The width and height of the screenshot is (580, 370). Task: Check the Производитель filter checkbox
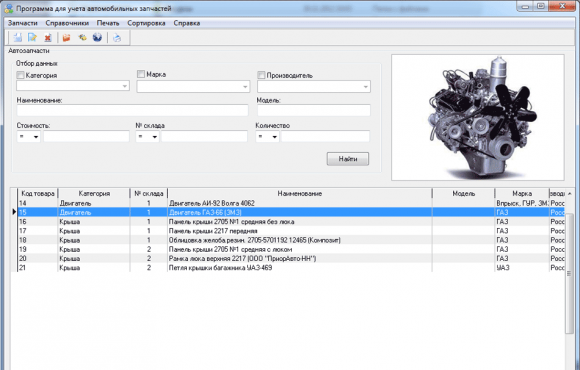(x=261, y=75)
